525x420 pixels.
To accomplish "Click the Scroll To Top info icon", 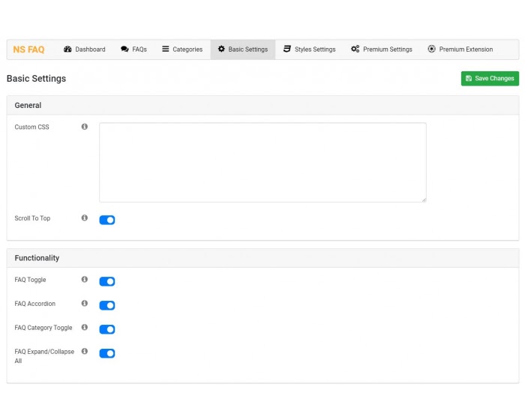I will 85,218.
